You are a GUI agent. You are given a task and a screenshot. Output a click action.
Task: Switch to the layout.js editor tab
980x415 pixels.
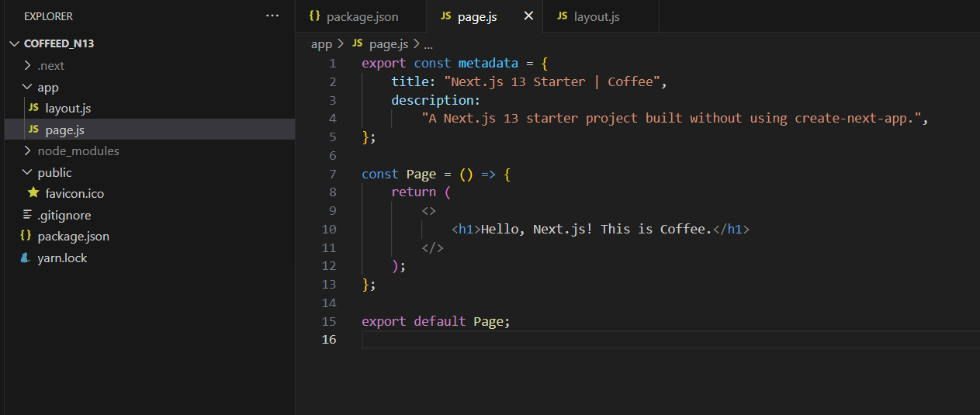coord(601,16)
